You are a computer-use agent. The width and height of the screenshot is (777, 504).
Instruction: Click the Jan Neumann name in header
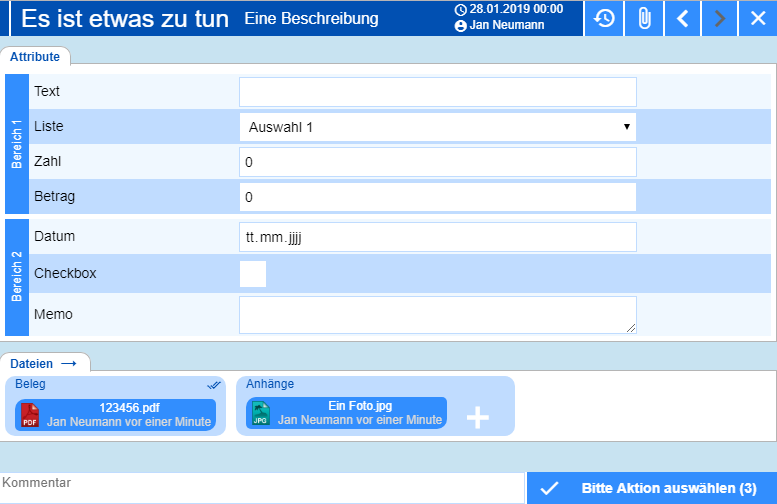506,25
